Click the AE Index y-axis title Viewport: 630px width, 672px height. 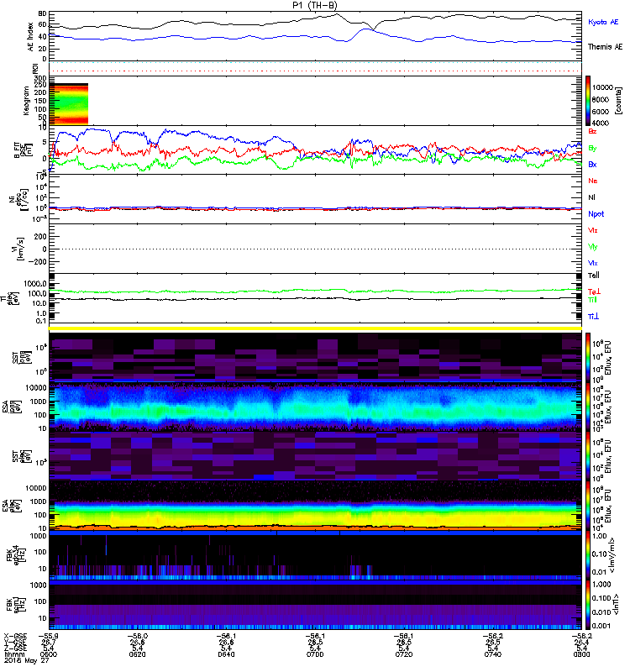pos(32,36)
